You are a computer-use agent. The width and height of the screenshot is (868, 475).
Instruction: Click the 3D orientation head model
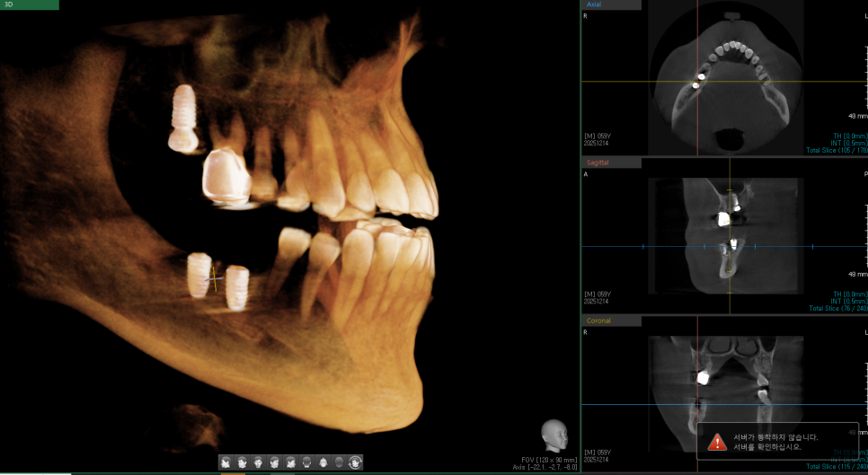click(554, 435)
